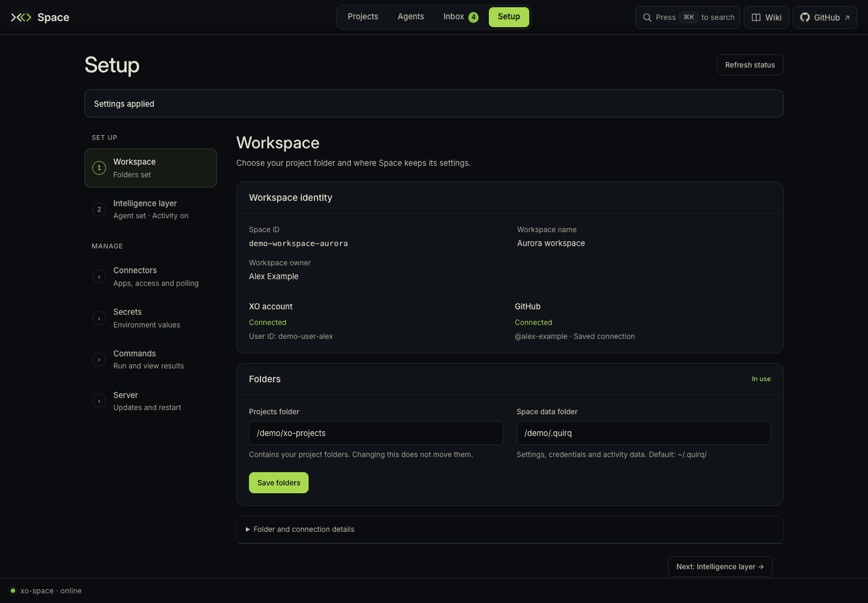The image size is (868, 603).
Task: Open Server in the Manage list
Action: (151, 401)
